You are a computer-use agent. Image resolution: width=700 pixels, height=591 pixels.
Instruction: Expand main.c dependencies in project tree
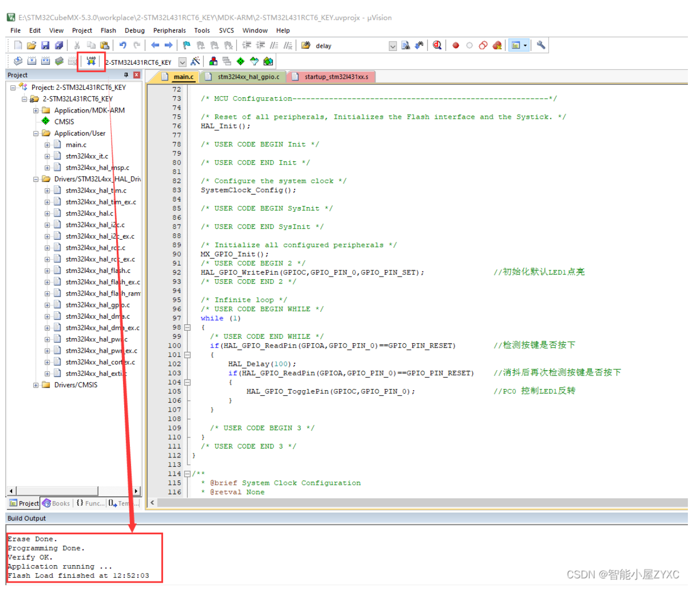[47, 145]
